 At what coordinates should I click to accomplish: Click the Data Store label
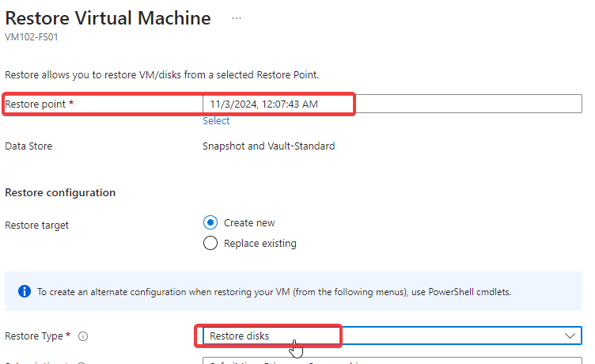coord(28,146)
